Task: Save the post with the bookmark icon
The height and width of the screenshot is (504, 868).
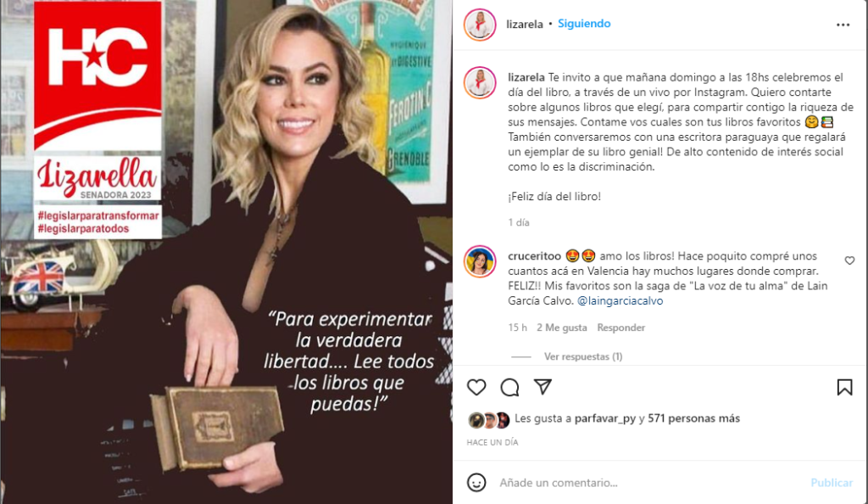Action: (845, 387)
